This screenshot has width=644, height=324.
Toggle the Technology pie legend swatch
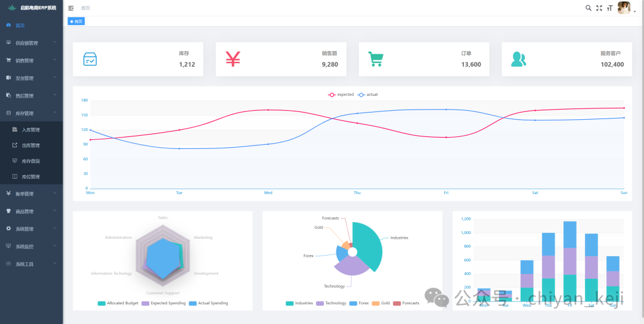[321, 303]
